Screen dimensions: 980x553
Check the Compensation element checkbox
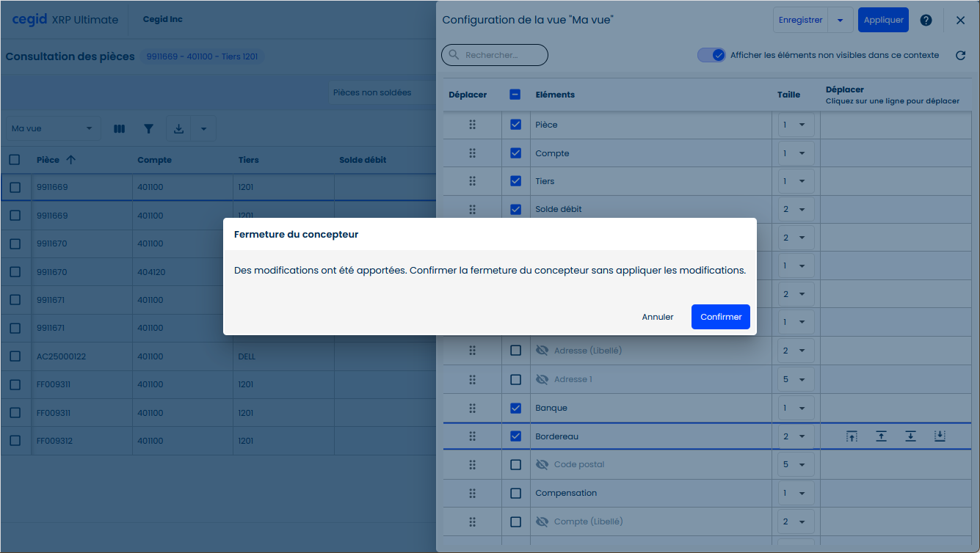(x=515, y=493)
